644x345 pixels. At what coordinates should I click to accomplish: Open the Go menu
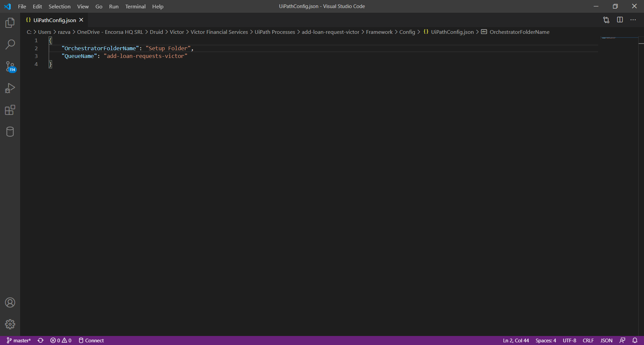(x=99, y=6)
